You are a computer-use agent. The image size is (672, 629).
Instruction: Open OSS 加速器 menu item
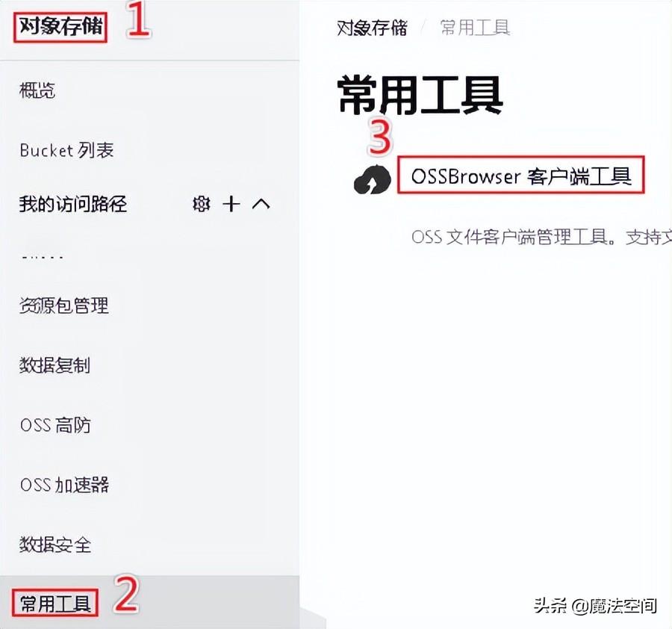point(64,485)
